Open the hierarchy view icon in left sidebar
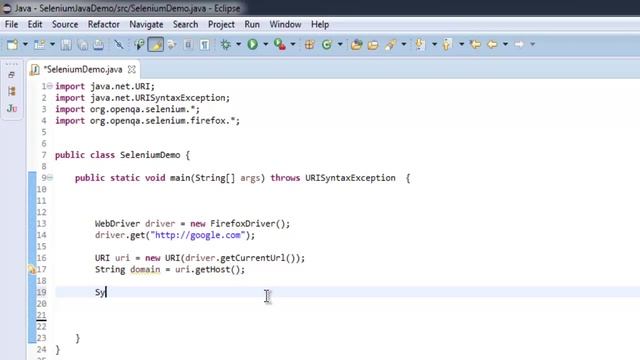Screen dimensions: 640x360 pyautogui.click(x=11, y=91)
